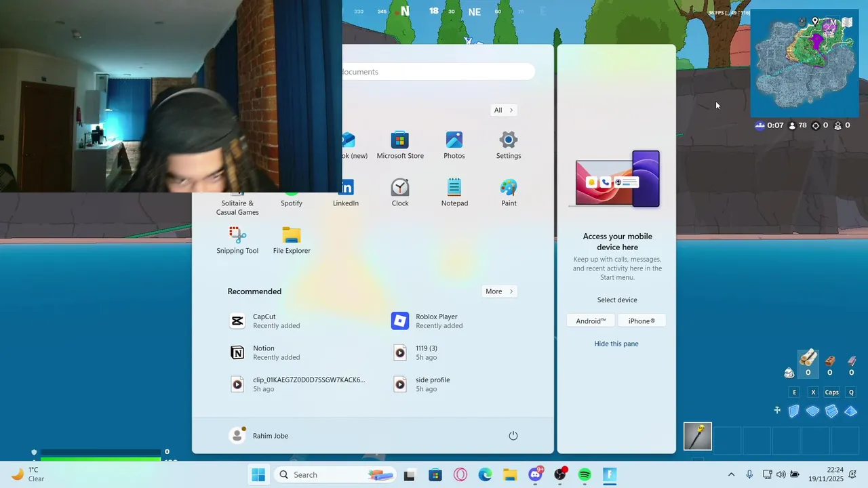Viewport: 868px width, 488px height.
Task: Click Hide this pane link
Action: click(616, 344)
